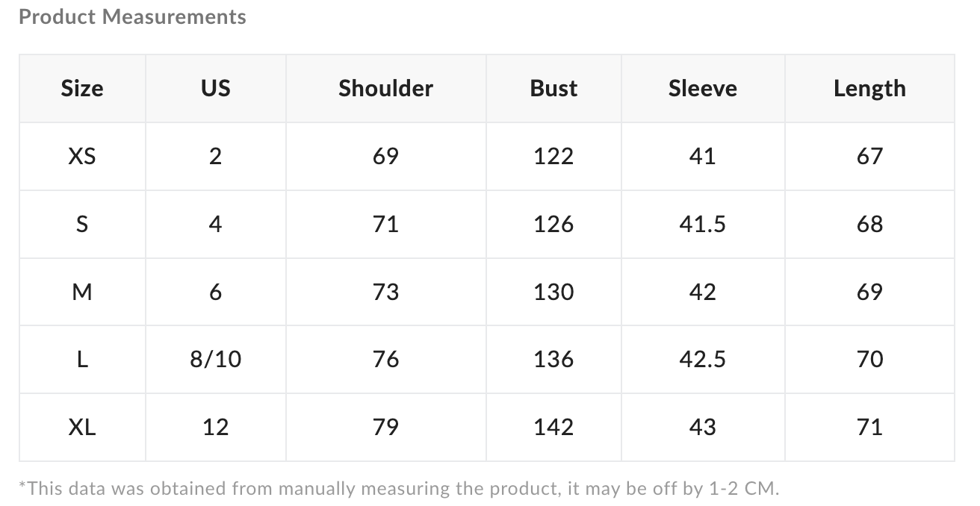The height and width of the screenshot is (506, 980).
Task: Select shoulder measurement 73
Action: pos(385,292)
